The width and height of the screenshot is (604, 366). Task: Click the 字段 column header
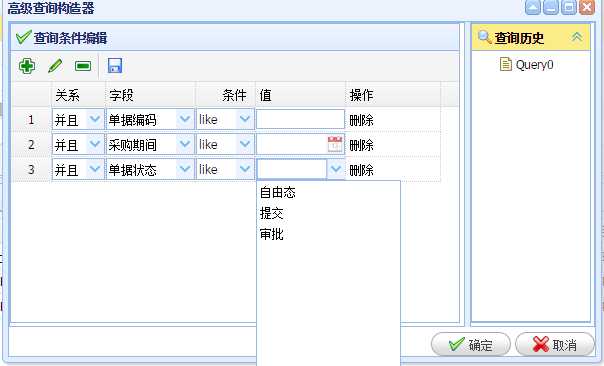pyautogui.click(x=151, y=95)
